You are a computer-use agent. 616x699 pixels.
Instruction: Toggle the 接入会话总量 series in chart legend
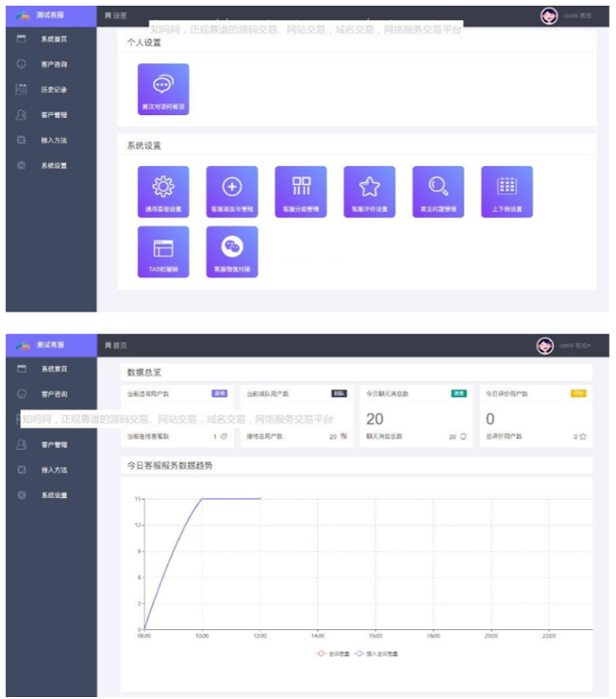[x=376, y=653]
